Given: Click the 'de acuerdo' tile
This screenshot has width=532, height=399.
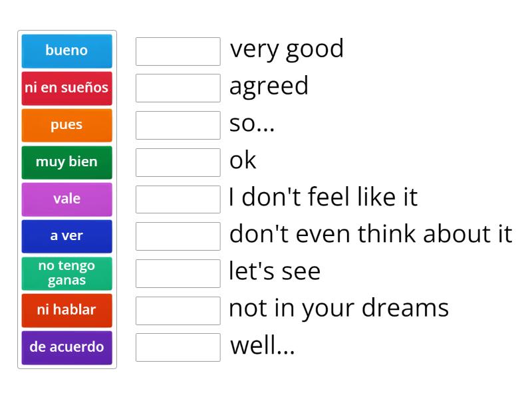Looking at the screenshot, I should coord(66,346).
